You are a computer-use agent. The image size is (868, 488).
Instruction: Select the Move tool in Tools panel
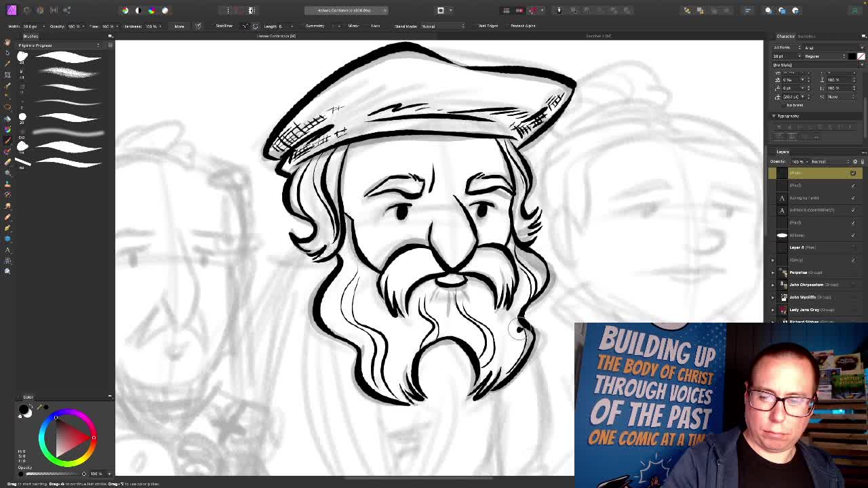pos(7,52)
